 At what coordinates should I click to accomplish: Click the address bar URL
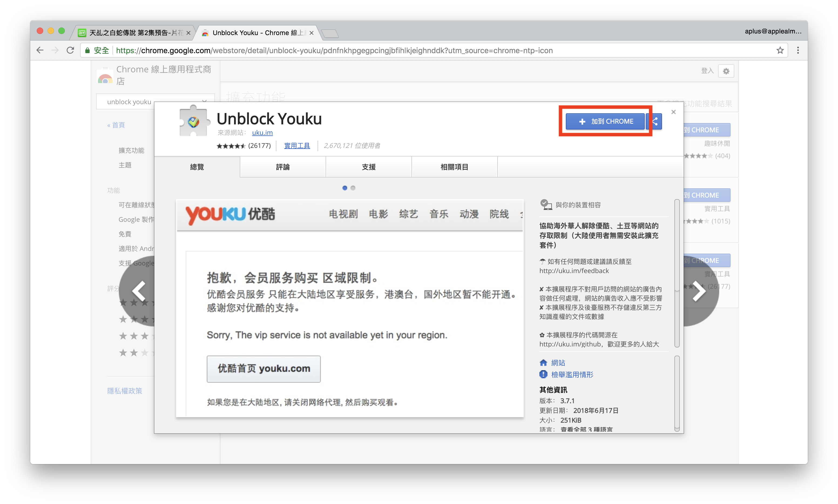(334, 50)
